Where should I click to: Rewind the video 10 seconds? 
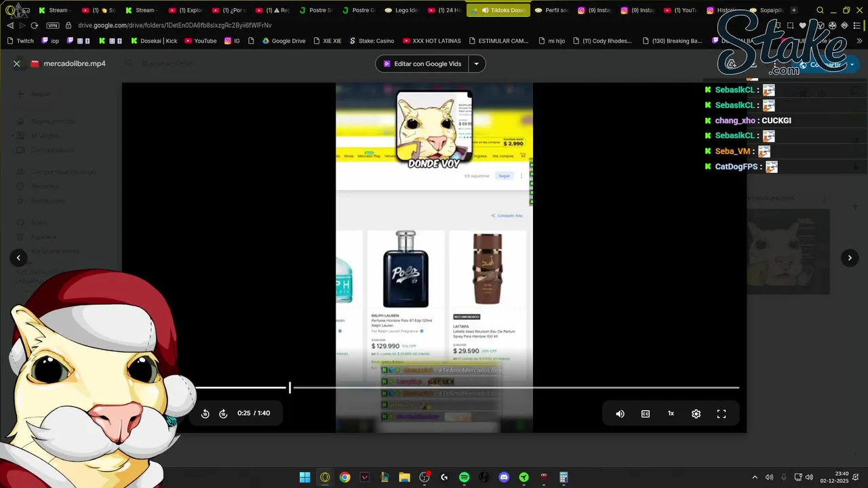(x=205, y=413)
